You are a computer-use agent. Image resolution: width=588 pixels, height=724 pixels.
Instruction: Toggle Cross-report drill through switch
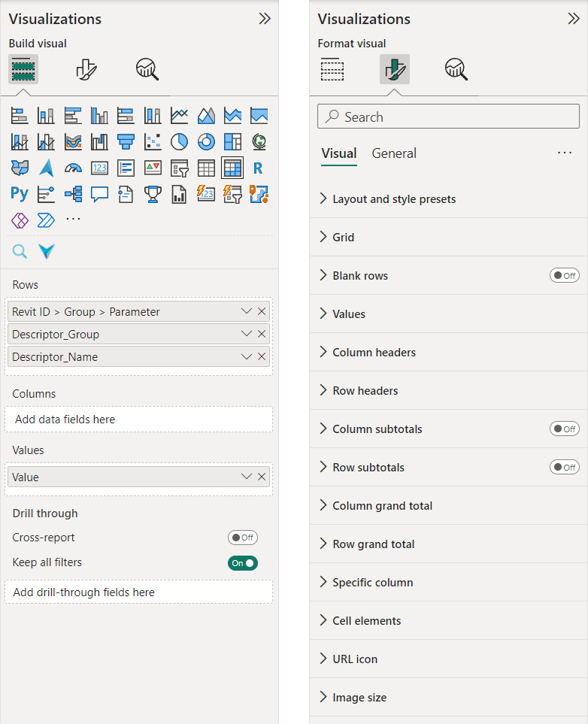click(x=243, y=538)
